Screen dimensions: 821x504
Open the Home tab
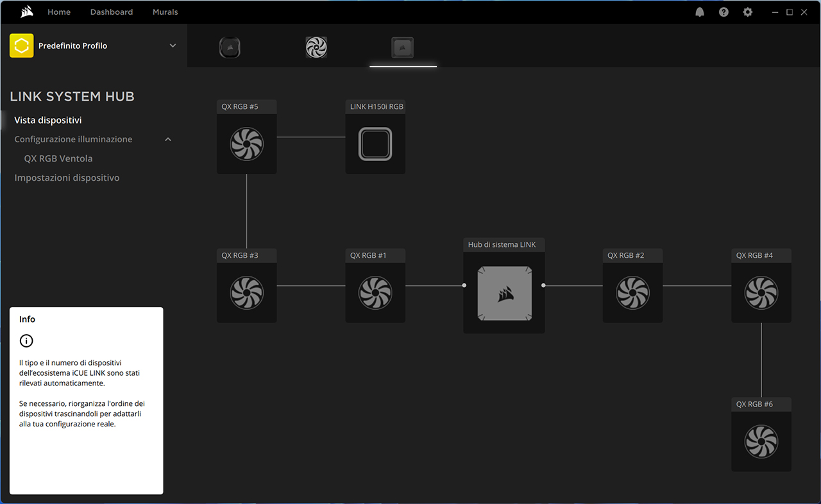[59, 12]
